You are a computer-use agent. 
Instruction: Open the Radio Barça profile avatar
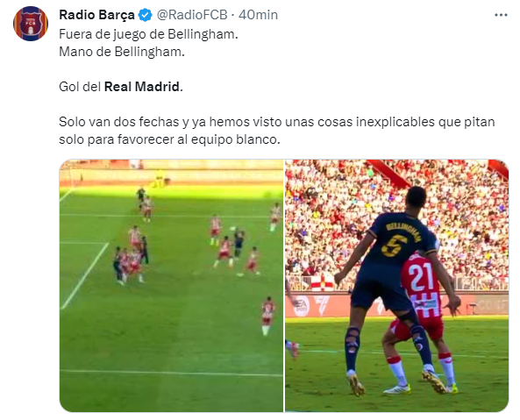pyautogui.click(x=31, y=24)
